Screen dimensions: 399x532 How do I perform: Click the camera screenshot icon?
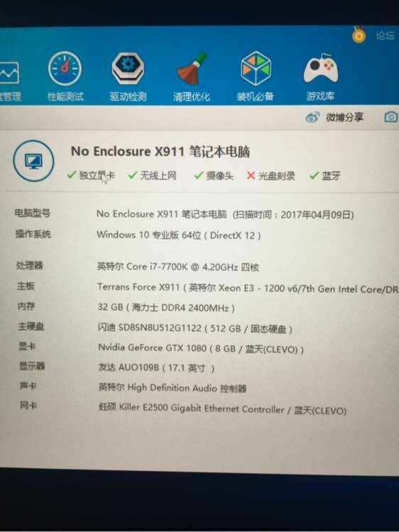[x=391, y=117]
